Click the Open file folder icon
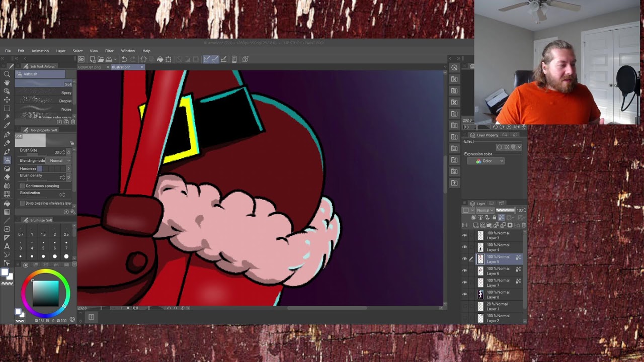Image resolution: width=644 pixels, height=362 pixels. point(101,59)
